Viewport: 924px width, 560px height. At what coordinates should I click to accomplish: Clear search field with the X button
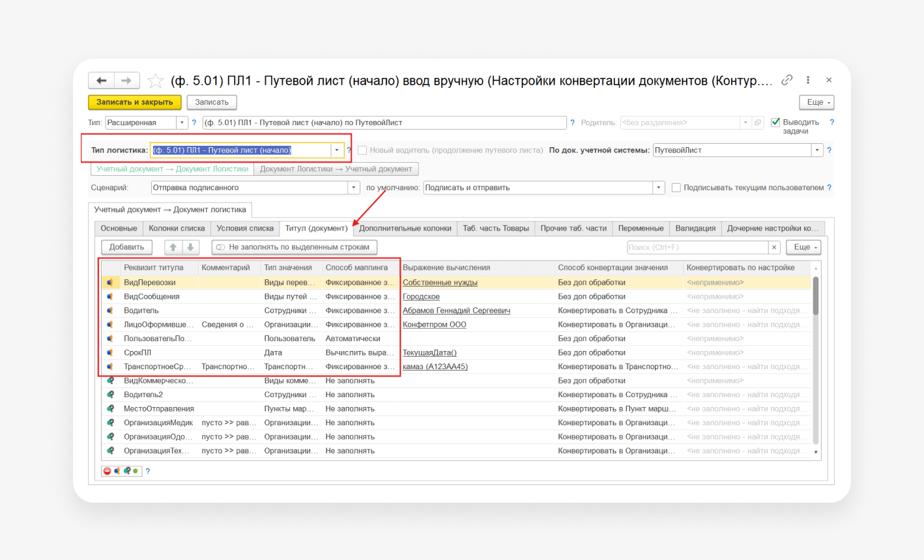pyautogui.click(x=774, y=247)
